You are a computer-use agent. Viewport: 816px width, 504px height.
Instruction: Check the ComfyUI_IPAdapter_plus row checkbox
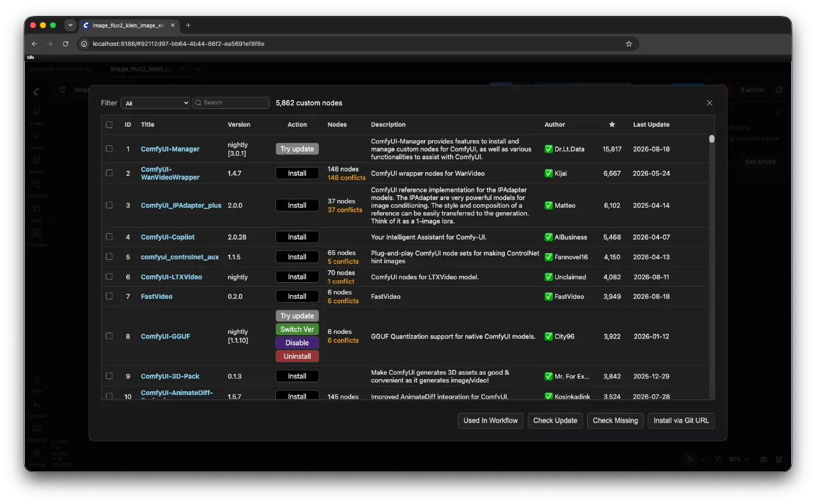click(x=109, y=205)
